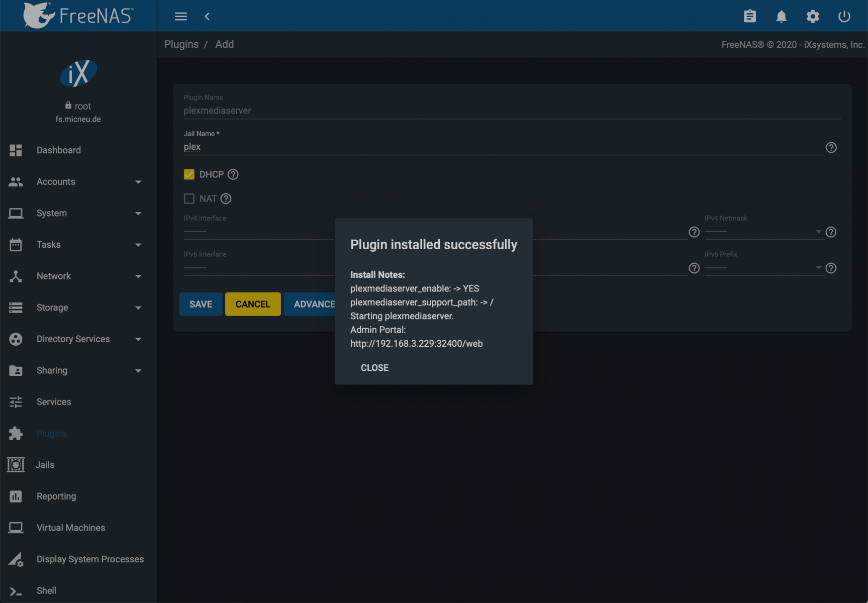Click the SAVE button
Screen dimensions: 868x603
point(201,304)
